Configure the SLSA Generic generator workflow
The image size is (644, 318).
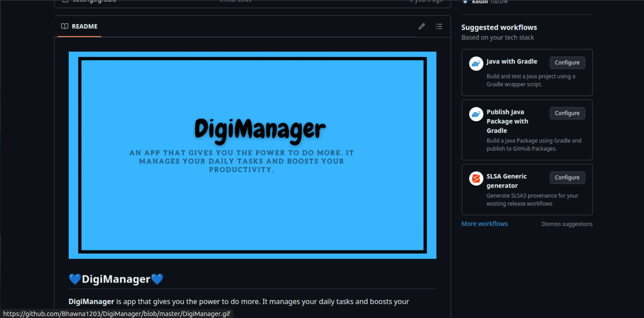tap(567, 177)
